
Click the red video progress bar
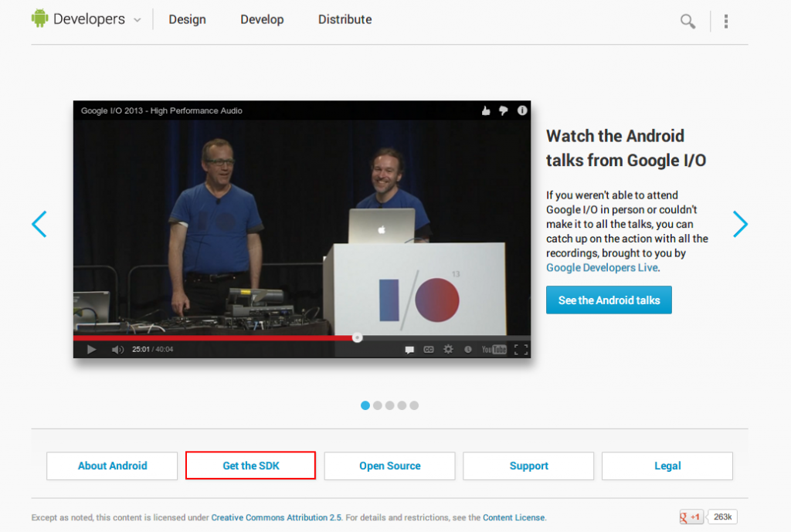(x=216, y=337)
